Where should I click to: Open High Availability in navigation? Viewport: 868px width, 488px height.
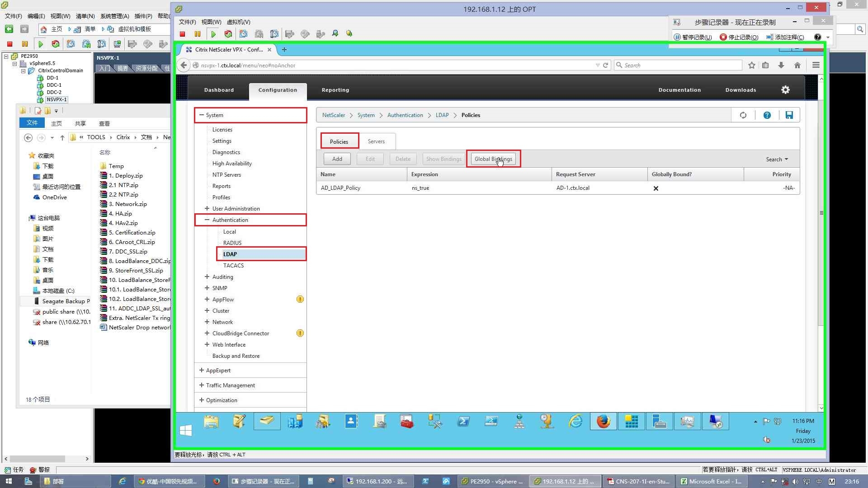232,164
